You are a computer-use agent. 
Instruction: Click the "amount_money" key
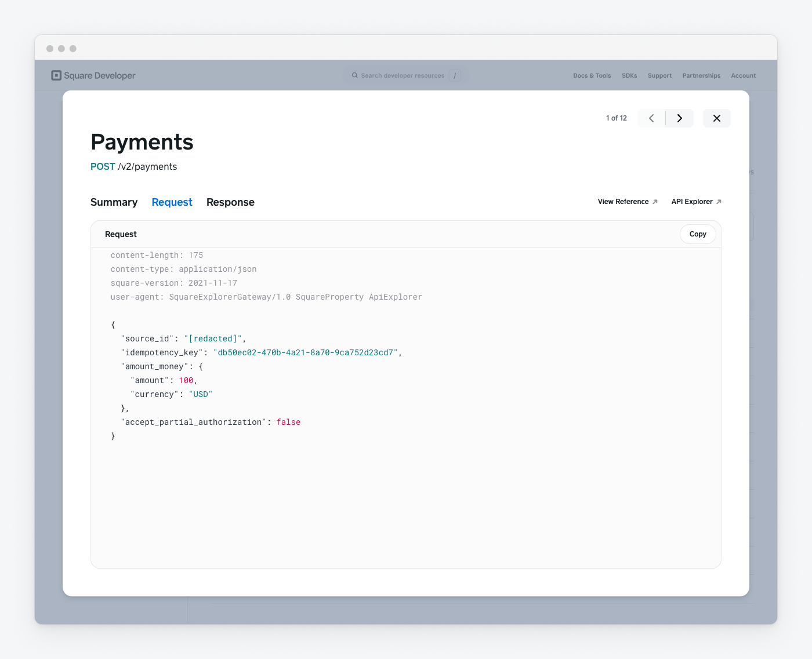pyautogui.click(x=154, y=366)
